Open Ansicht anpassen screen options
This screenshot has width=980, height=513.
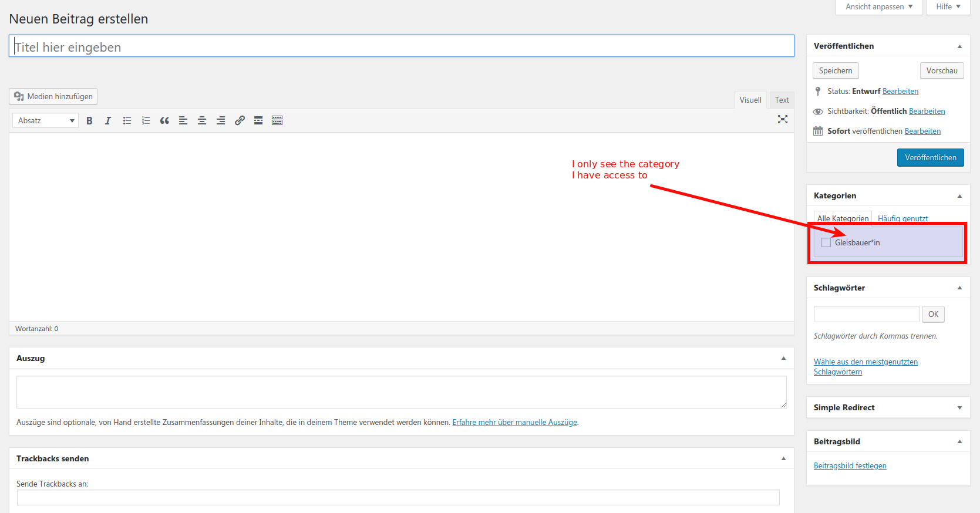coord(879,7)
